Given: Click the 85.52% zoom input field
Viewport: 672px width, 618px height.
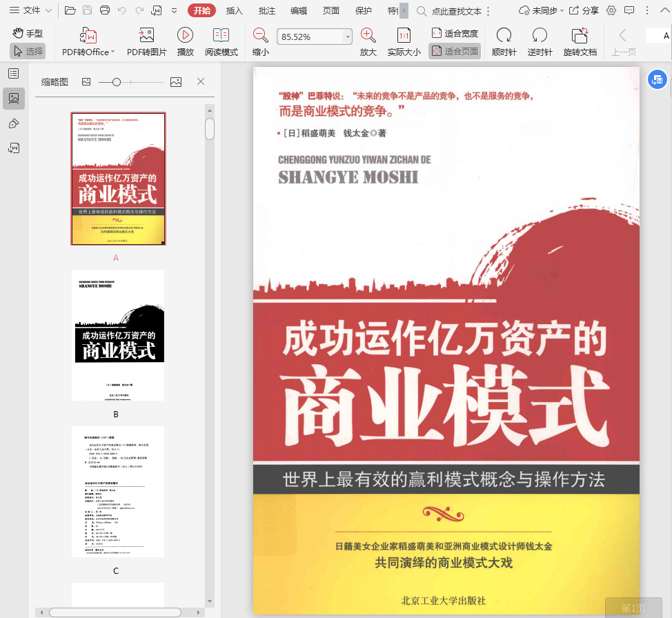Looking at the screenshot, I should [x=310, y=37].
